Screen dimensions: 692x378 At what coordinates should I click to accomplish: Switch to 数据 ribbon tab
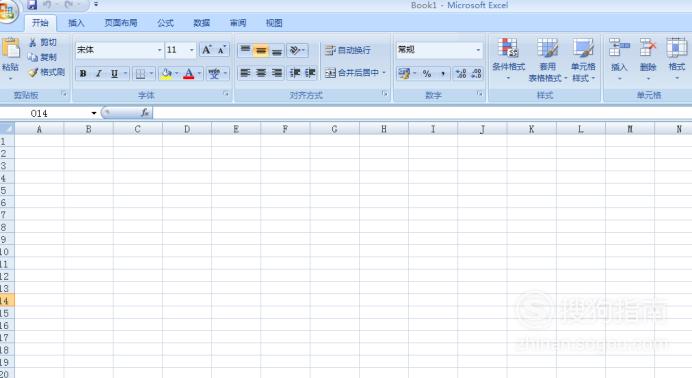click(202, 23)
